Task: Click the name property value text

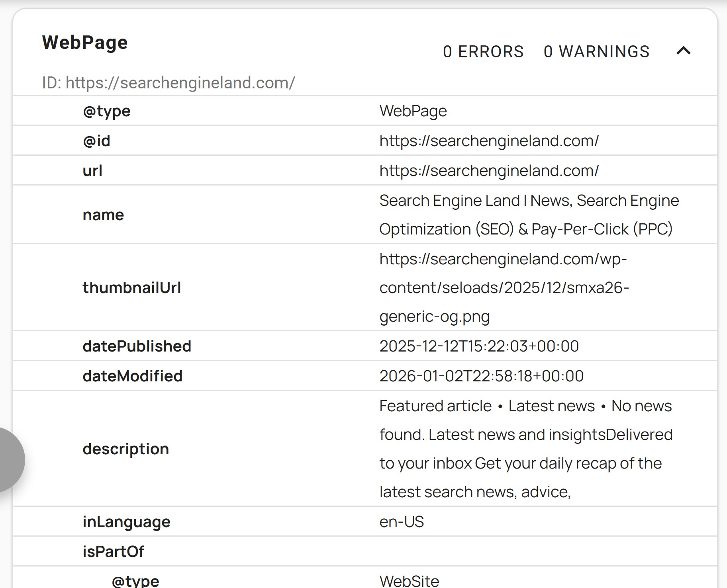Action: [x=529, y=215]
